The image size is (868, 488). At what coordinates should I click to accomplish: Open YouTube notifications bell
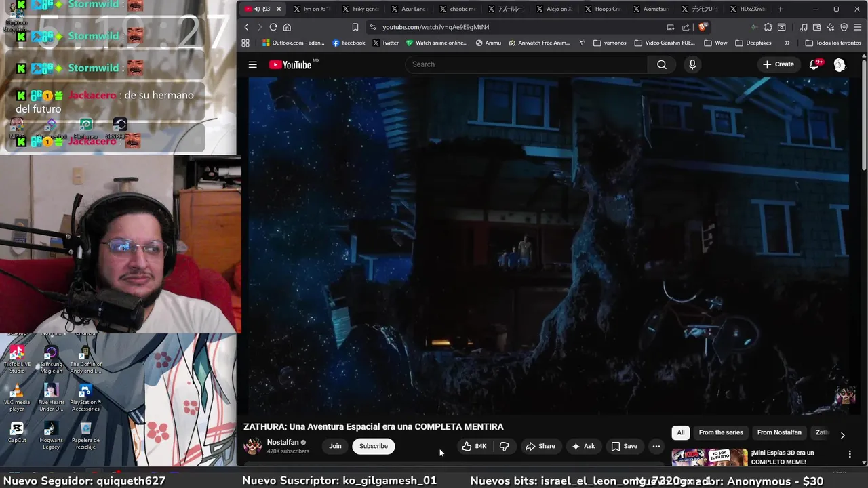pos(814,64)
